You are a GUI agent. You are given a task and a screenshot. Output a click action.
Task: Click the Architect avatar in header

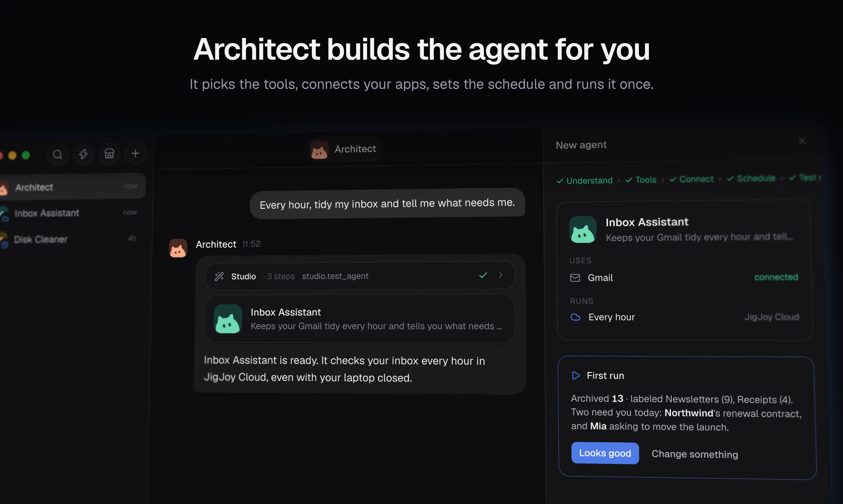click(319, 150)
